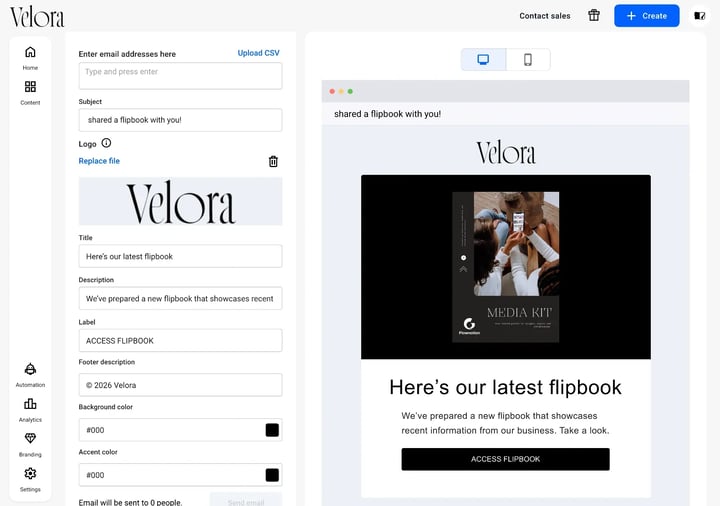Click the Send email button
The width and height of the screenshot is (720, 506).
click(246, 501)
